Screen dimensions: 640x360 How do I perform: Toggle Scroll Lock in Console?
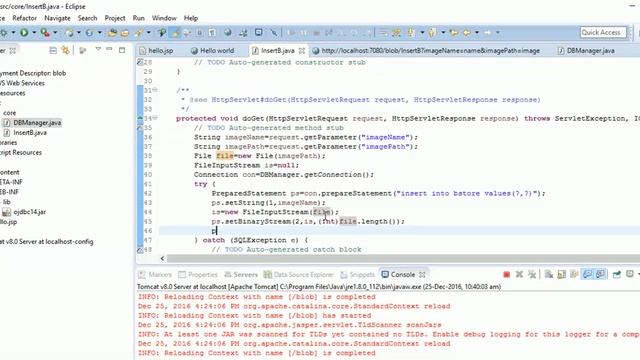(x=562, y=275)
